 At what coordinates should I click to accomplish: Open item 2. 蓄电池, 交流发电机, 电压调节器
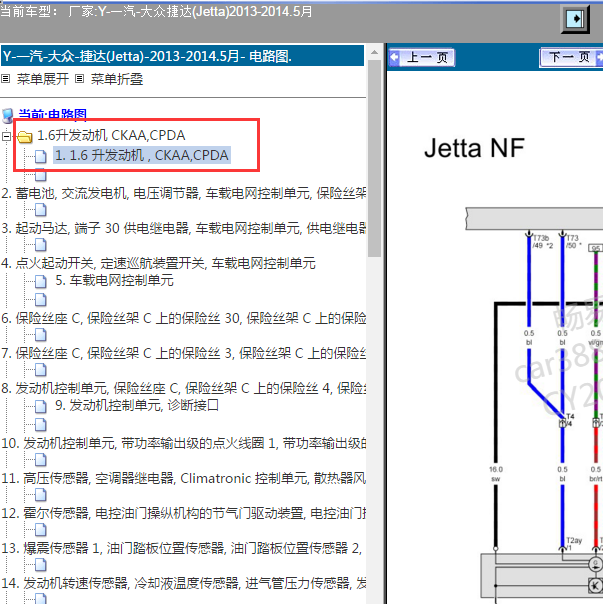(x=183, y=193)
